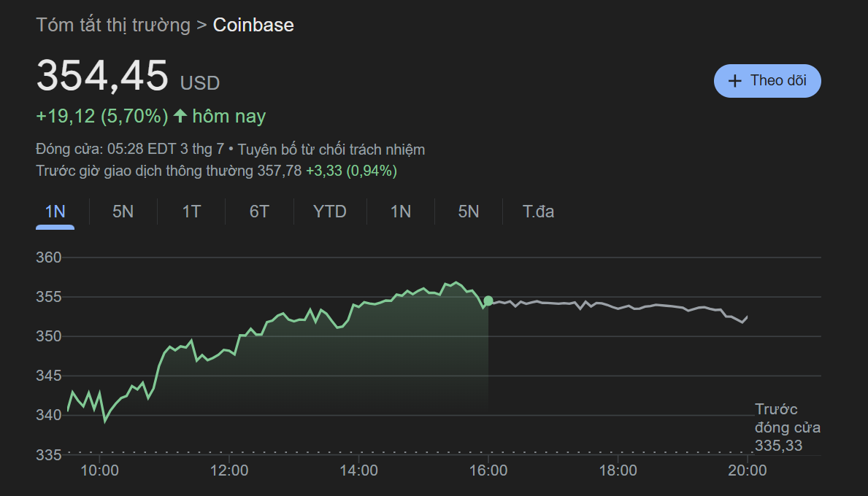This screenshot has width=868, height=496.
Task: Click the 12:00 time axis label
Action: click(229, 470)
